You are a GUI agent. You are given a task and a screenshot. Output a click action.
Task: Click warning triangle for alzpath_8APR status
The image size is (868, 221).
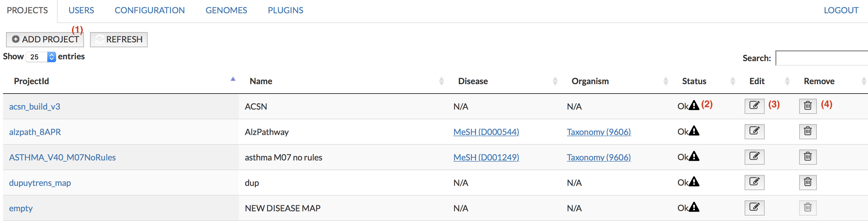coord(694,131)
